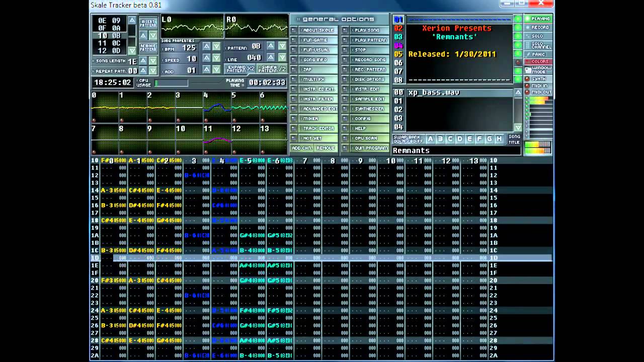This screenshot has height=362, width=644.
Task: Select the xp_bass.wav sample entry
Action: tap(460, 93)
